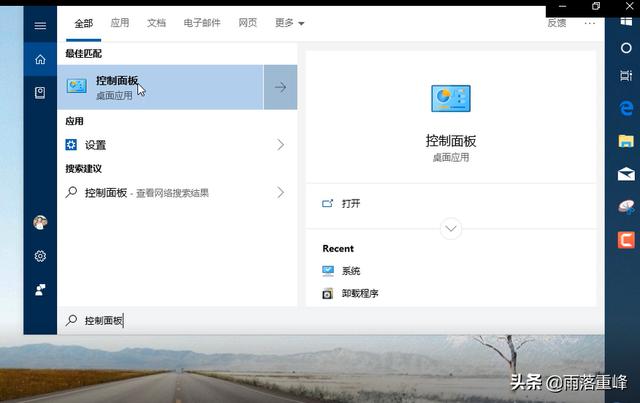The height and width of the screenshot is (403, 640).
Task: Switch to 文档 tab
Action: tap(156, 23)
